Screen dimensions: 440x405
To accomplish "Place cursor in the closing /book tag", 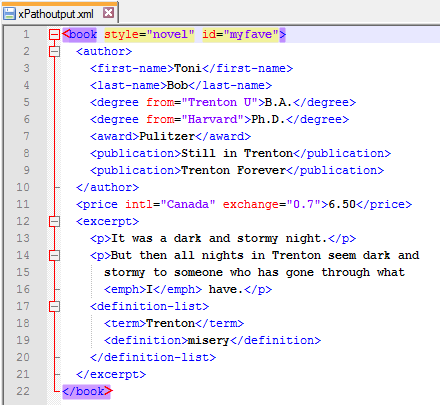I will (x=87, y=391).
